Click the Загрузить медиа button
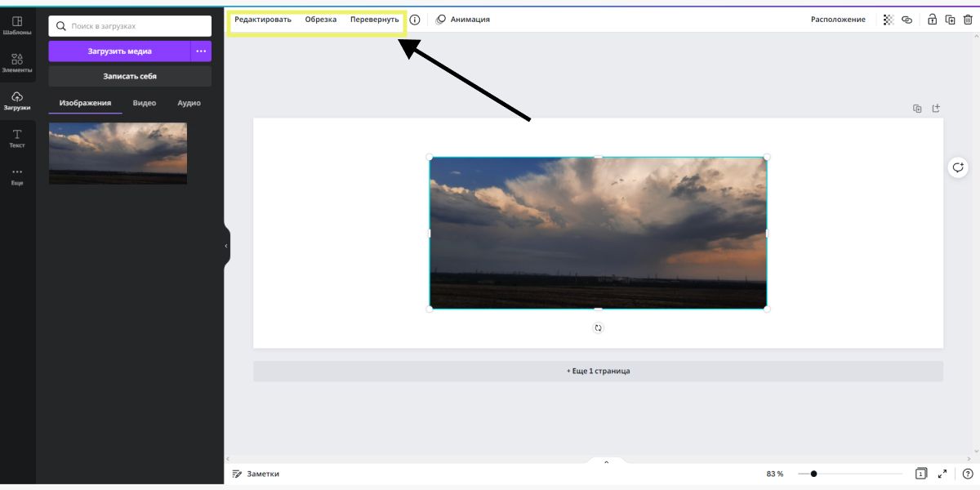980x490 pixels. (x=119, y=51)
